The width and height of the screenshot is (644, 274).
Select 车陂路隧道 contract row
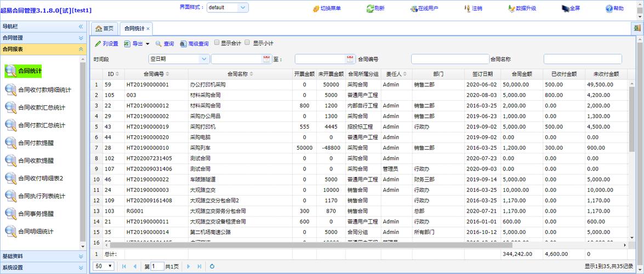pos(359,180)
